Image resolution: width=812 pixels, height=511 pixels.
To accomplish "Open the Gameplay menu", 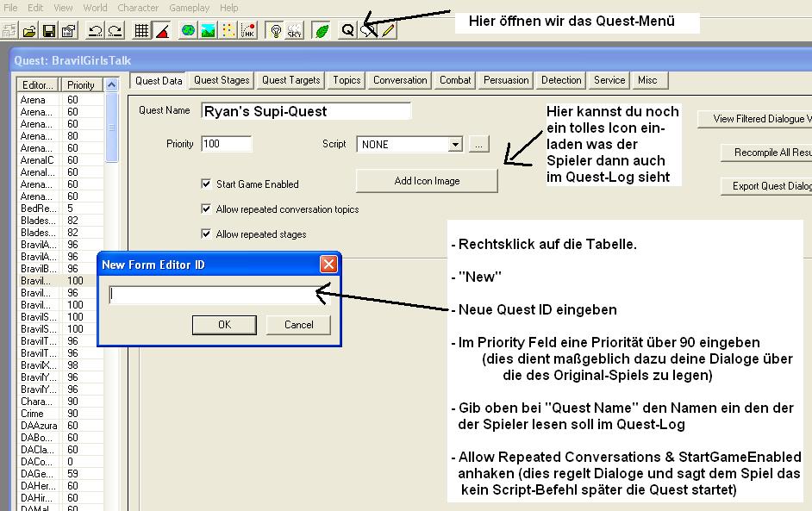I will [189, 8].
